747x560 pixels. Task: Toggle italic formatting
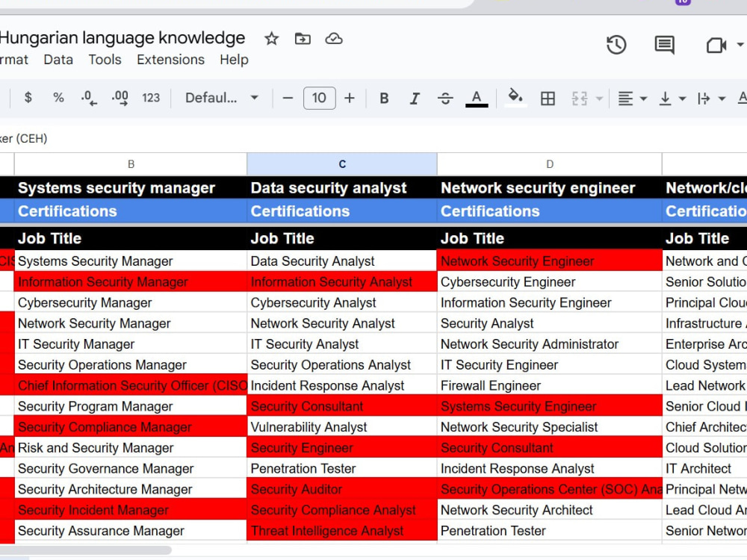(415, 98)
